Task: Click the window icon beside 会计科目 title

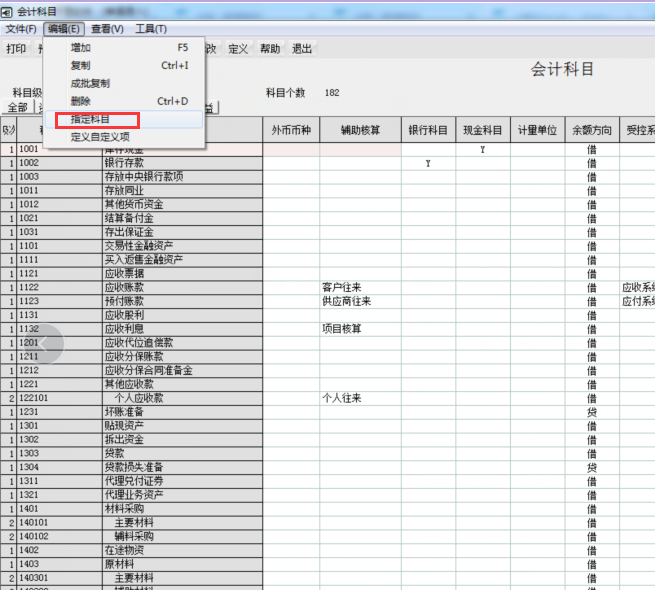Action: coord(6,12)
